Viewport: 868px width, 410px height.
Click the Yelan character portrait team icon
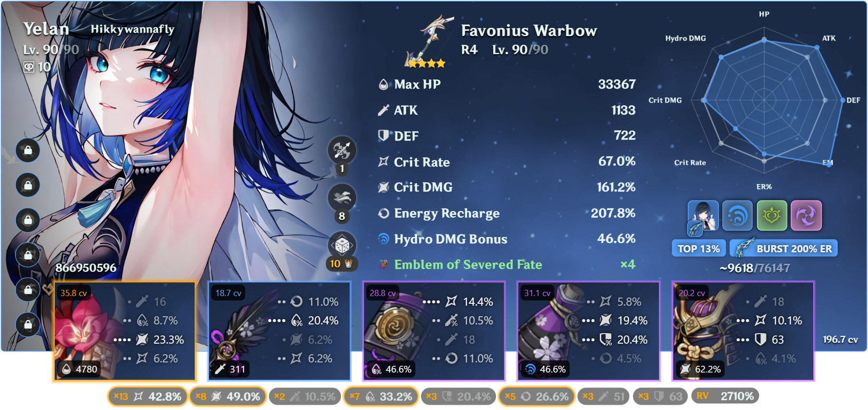click(x=703, y=215)
